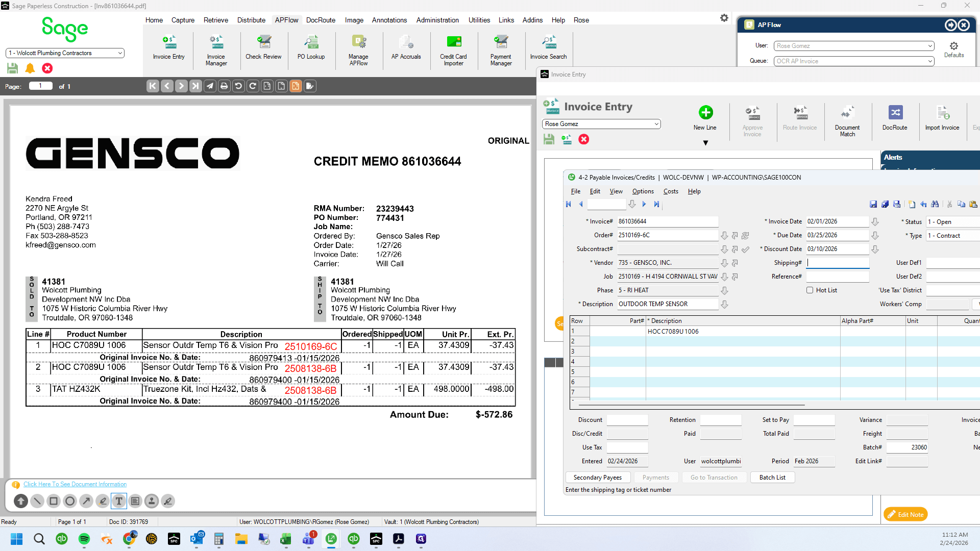Select the circle annotation tool
This screenshot has width=980, height=551.
tap(70, 501)
